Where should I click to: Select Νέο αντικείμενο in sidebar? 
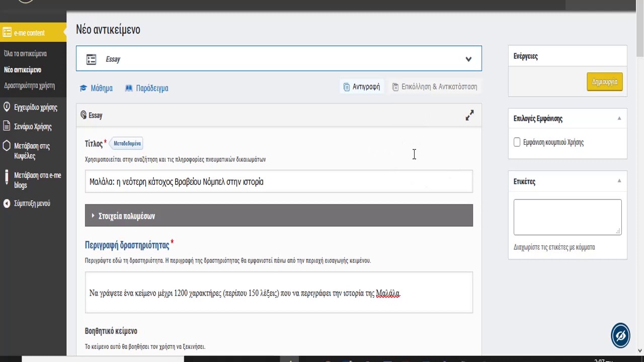pos(23,70)
